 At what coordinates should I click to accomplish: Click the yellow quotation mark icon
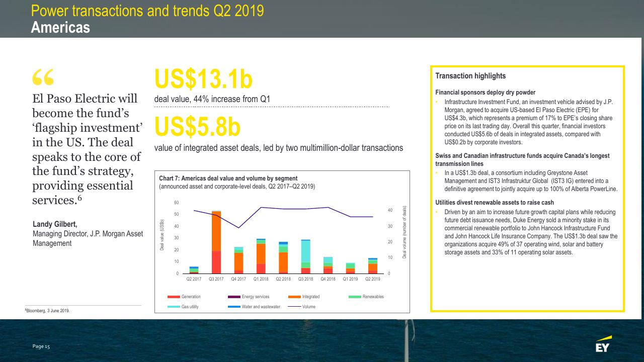tap(43, 76)
